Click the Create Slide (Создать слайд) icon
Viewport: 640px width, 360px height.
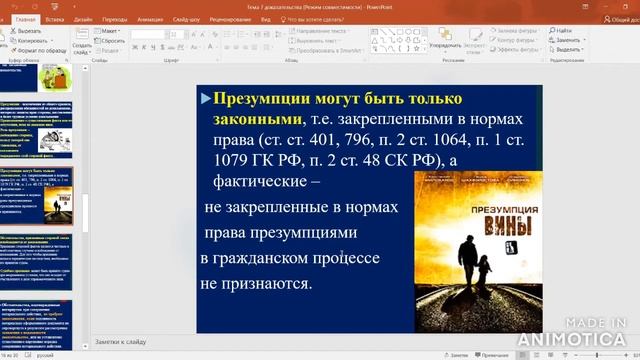(82, 34)
